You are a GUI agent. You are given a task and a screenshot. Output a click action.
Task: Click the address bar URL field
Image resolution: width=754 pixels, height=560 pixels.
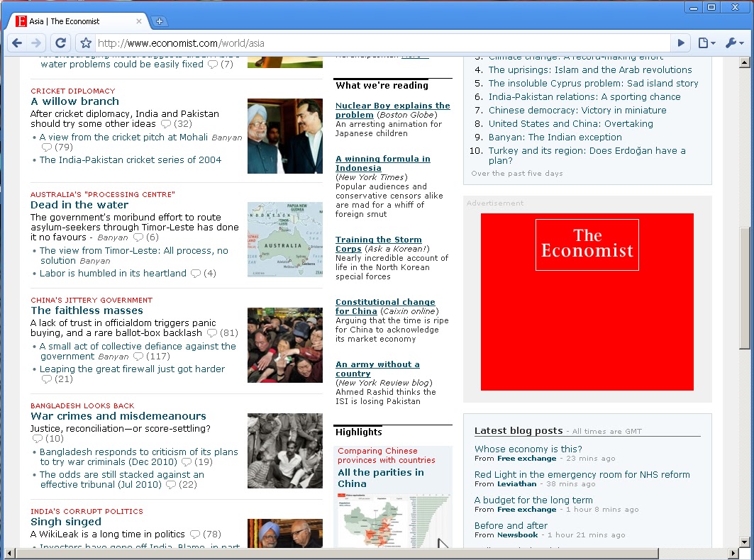pos(383,43)
